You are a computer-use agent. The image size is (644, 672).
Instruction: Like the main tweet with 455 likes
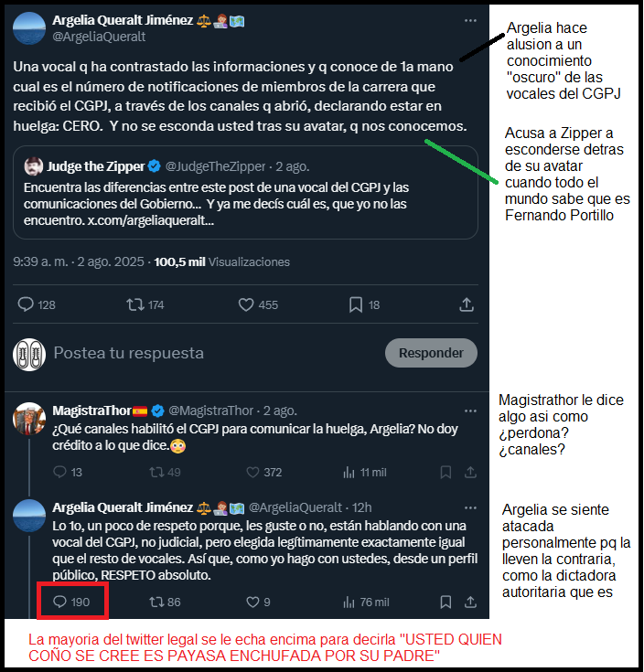[246, 304]
